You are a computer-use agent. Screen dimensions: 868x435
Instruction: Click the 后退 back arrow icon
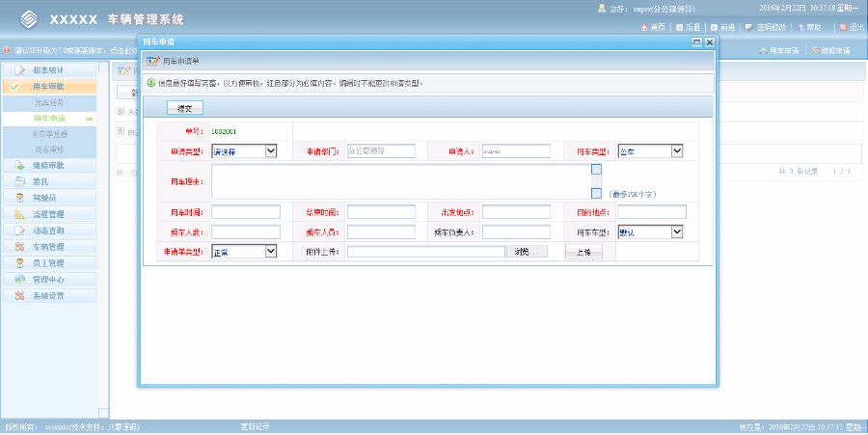click(679, 27)
